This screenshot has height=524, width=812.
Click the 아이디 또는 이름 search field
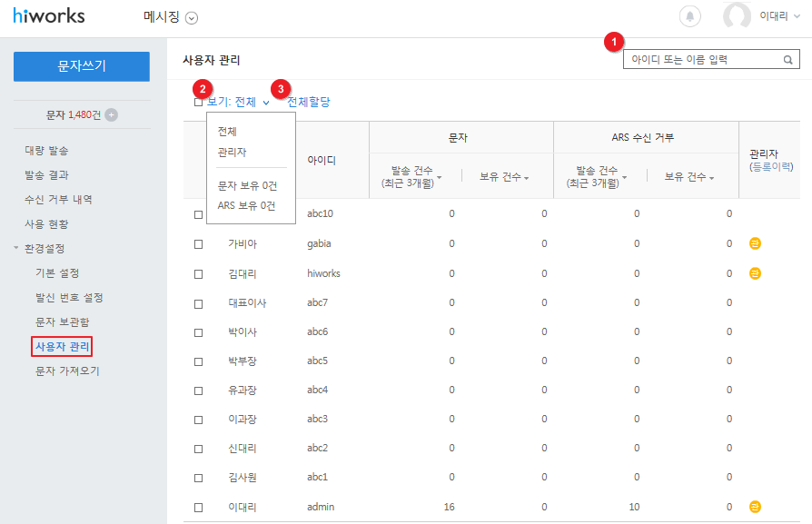pos(701,60)
